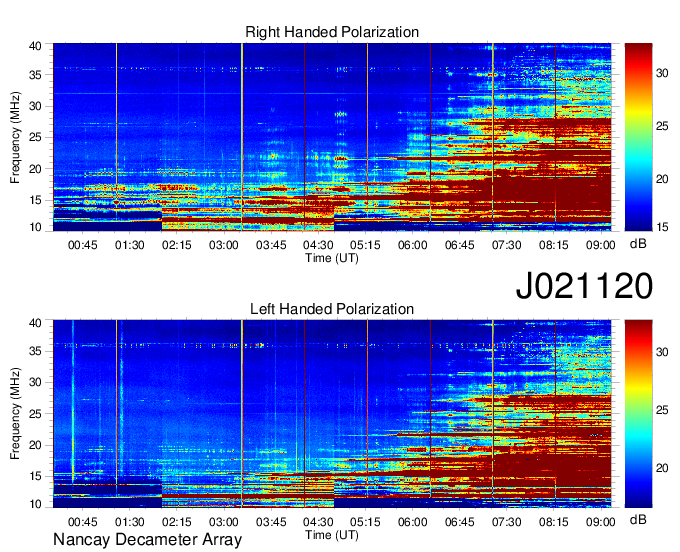Click 40 MHz tick on Left Handed frequency axis
The width and height of the screenshot is (680, 552).
pyautogui.click(x=36, y=323)
